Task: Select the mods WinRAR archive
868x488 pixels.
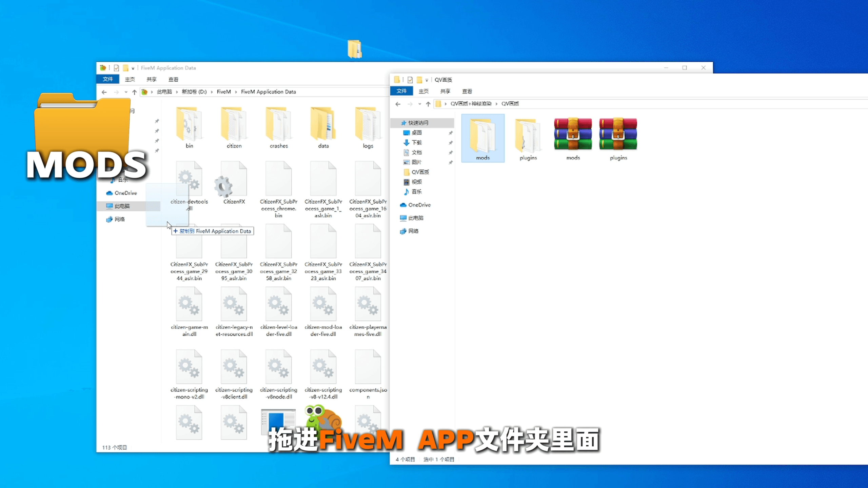Action: [x=573, y=139]
